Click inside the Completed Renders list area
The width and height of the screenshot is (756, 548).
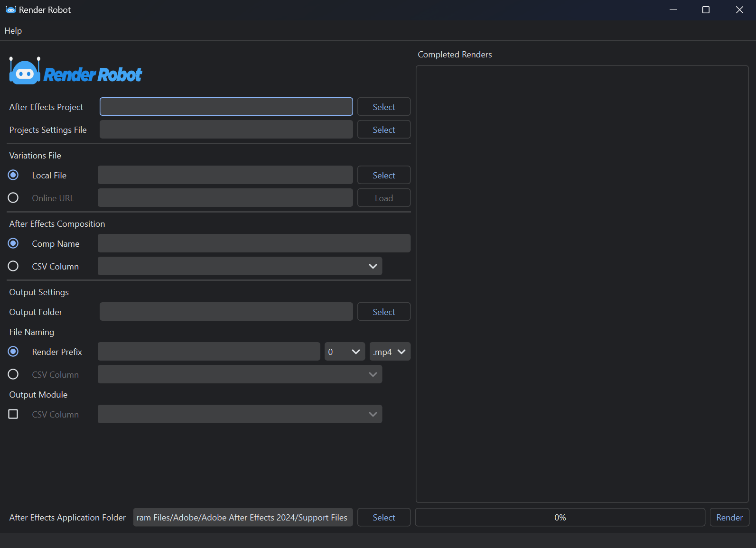pos(582,284)
